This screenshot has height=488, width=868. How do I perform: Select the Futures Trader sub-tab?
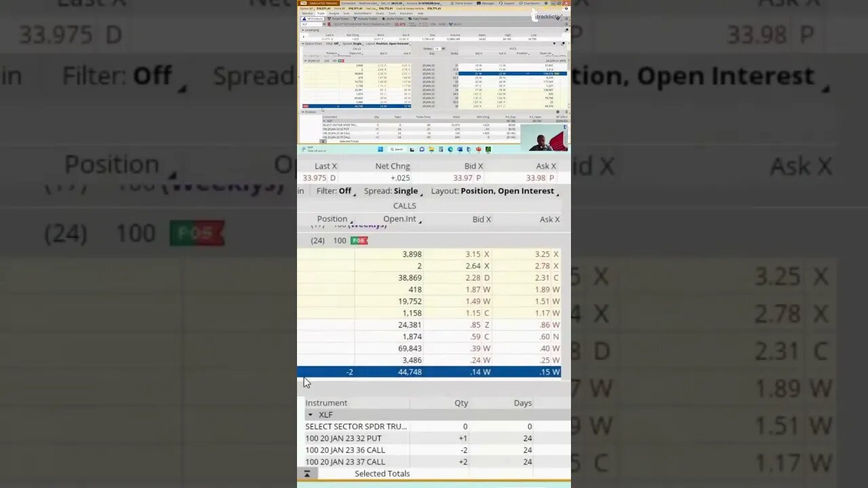click(x=365, y=19)
